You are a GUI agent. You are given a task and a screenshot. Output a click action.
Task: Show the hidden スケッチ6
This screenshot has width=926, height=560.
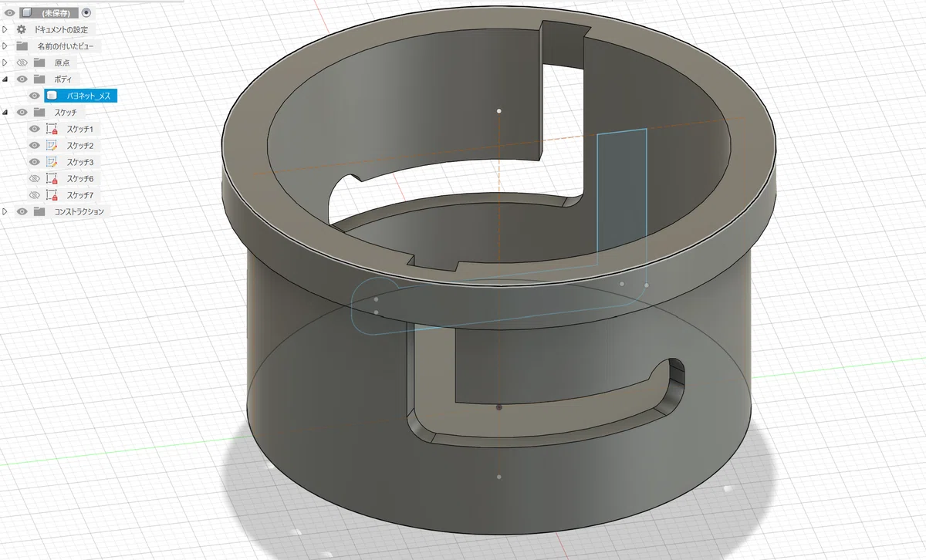[x=34, y=178]
